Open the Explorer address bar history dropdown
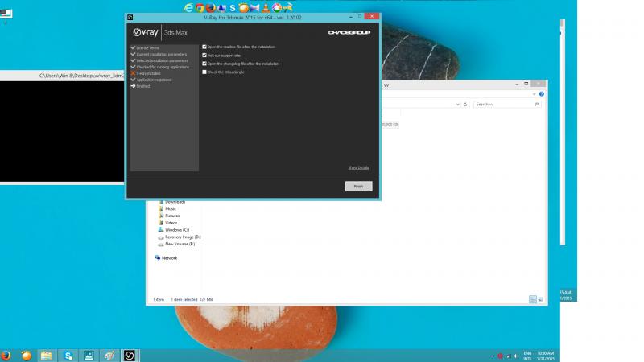 457,105
